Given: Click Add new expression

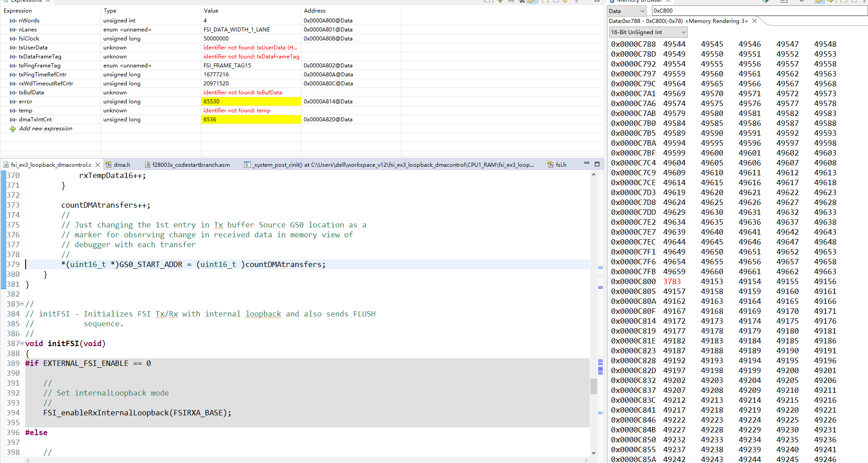Looking at the screenshot, I should pyautogui.click(x=45, y=129).
